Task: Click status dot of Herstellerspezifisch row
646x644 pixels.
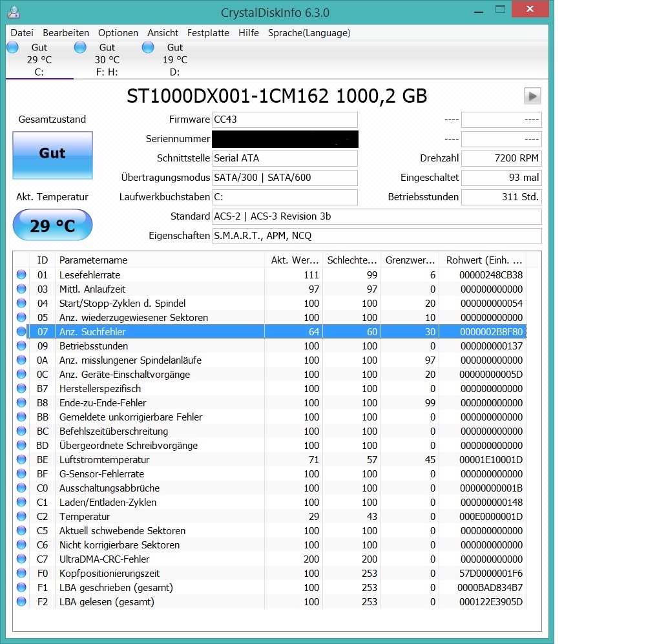Action: tap(21, 389)
